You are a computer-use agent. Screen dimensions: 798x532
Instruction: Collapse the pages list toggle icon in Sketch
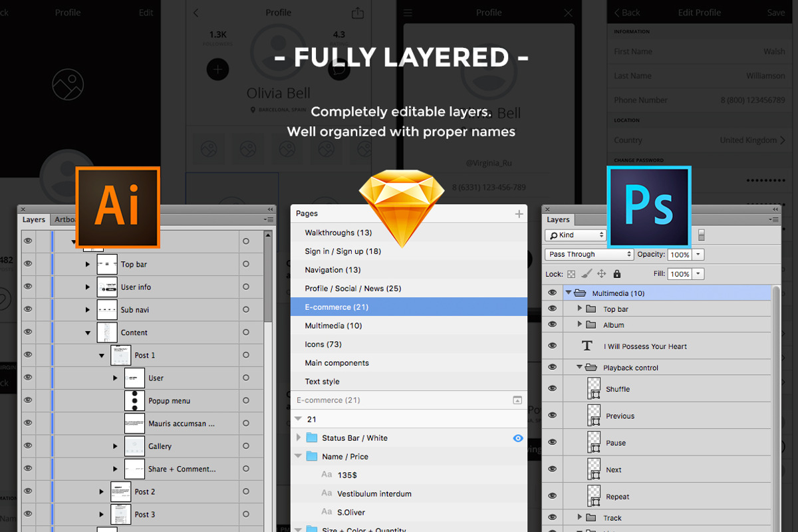click(x=517, y=400)
